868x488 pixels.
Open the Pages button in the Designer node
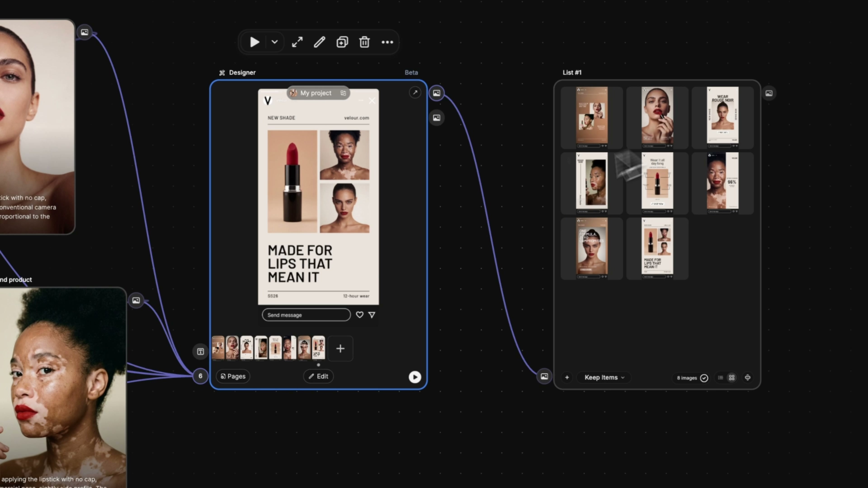(233, 376)
